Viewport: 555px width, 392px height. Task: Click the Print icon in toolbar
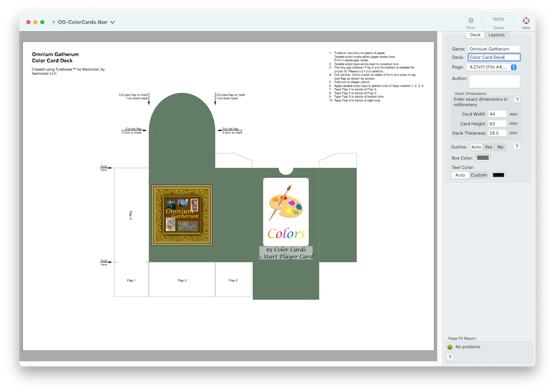pos(470,21)
